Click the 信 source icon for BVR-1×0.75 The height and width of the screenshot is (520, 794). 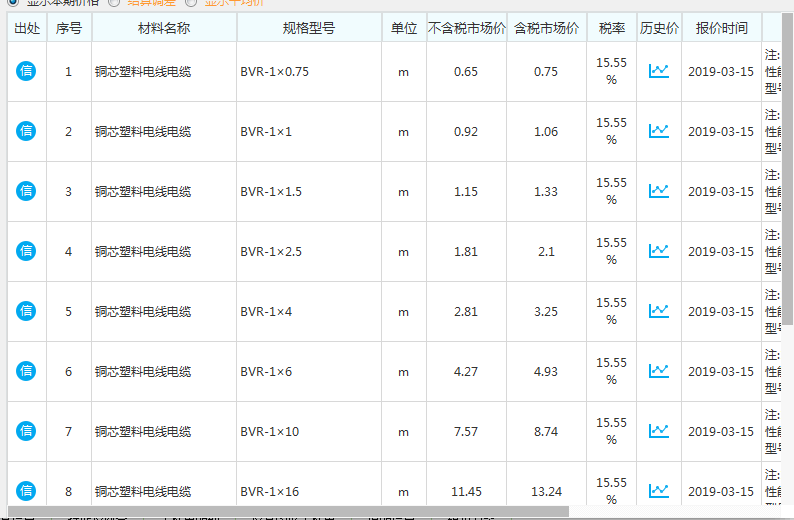(x=26, y=71)
